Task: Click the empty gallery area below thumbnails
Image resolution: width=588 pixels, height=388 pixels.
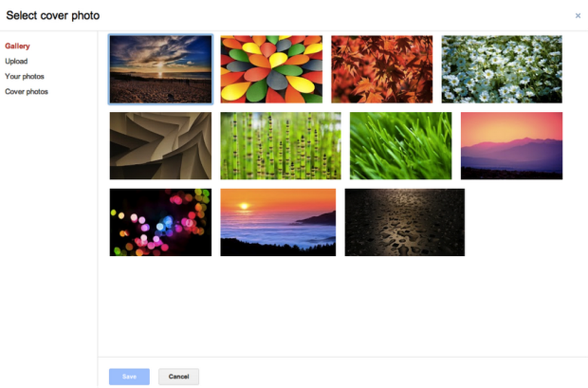Action: pos(342,306)
